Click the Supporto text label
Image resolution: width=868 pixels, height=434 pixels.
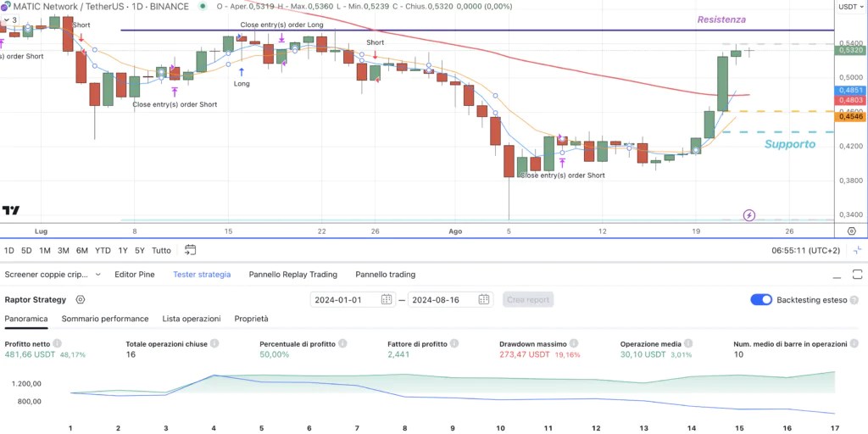790,144
